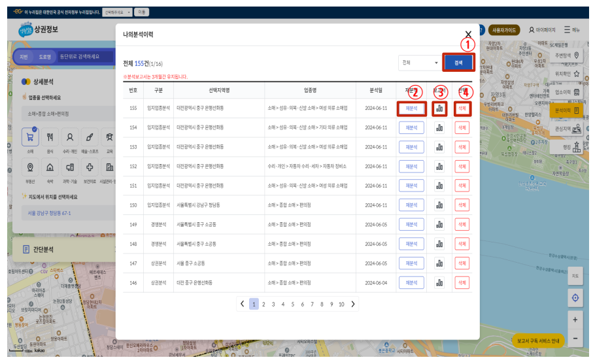The height and width of the screenshot is (364, 593).
Task: Select the 과학·기술 category icon
Action: tap(70, 167)
